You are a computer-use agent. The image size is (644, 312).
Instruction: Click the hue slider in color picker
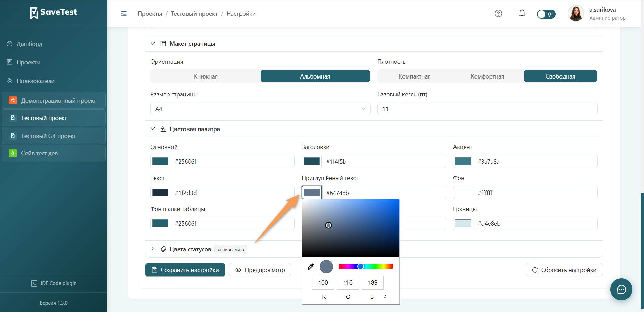366,266
